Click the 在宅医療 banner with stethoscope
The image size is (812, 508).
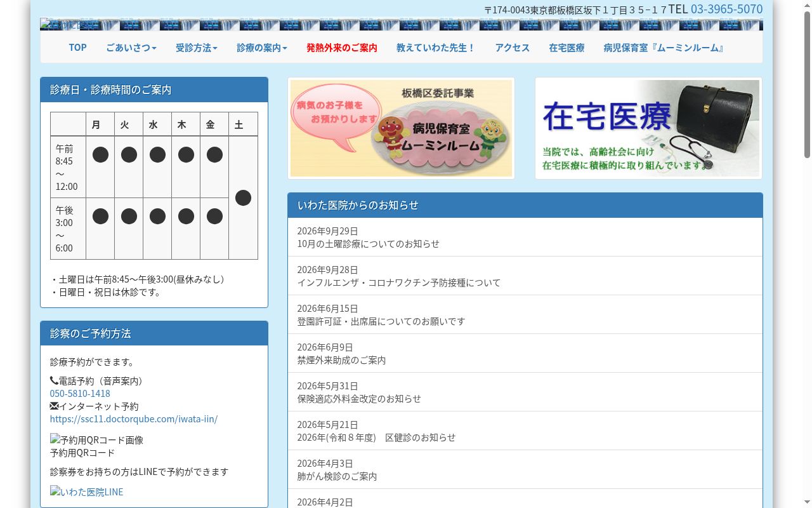(x=648, y=128)
